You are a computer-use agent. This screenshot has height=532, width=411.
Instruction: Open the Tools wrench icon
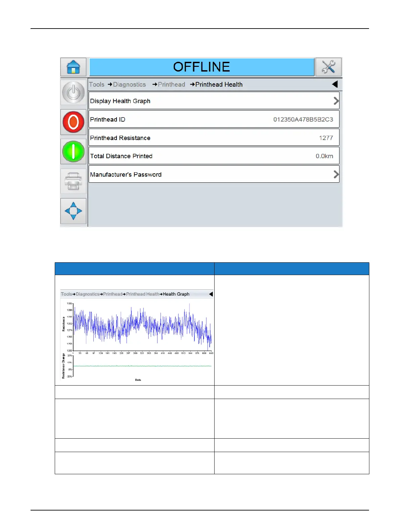pos(328,67)
